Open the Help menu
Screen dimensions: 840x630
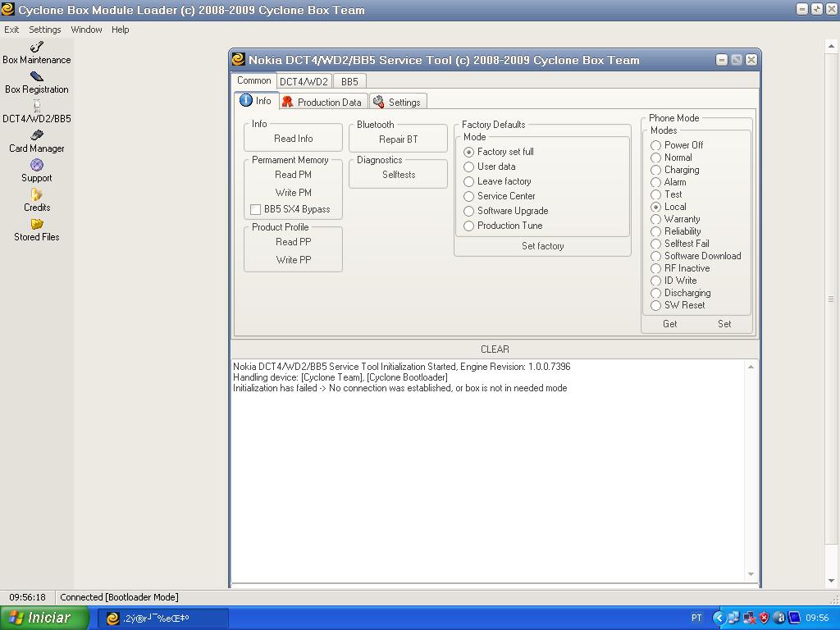pos(120,30)
